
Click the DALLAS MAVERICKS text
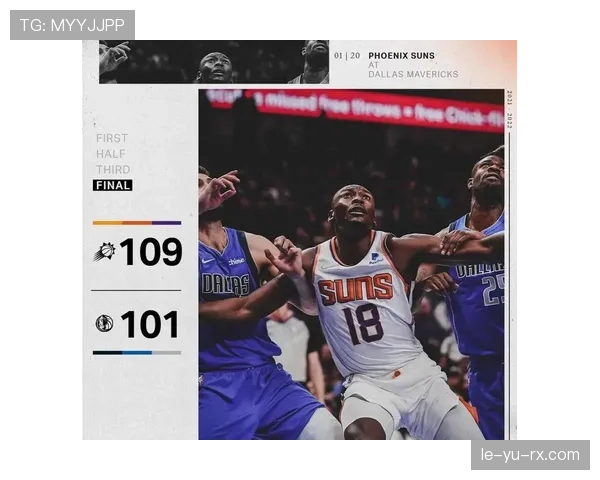(x=413, y=74)
